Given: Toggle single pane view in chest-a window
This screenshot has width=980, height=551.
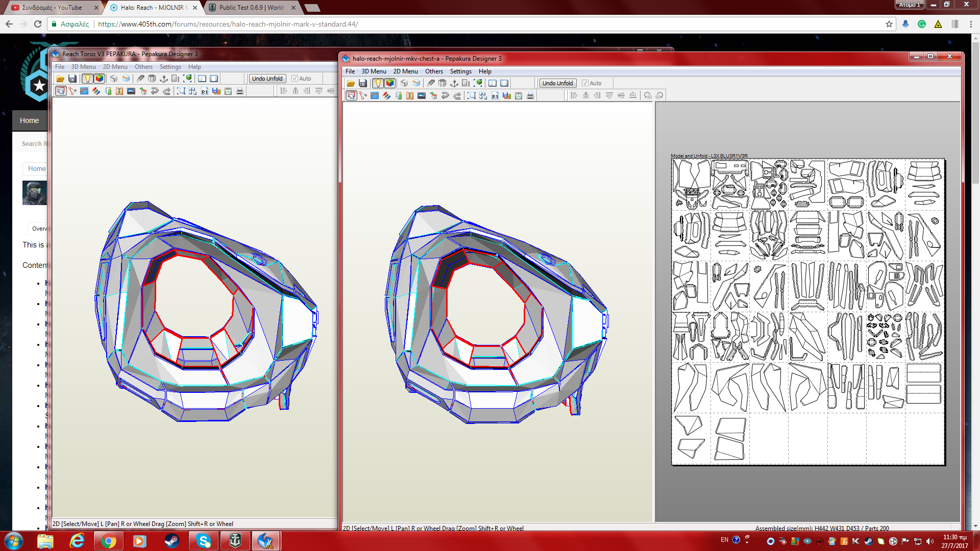Looking at the screenshot, I should click(x=504, y=83).
